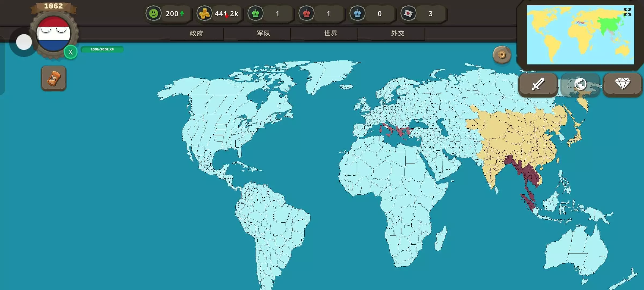Click the green X level badge
Screen dimensions: 644x290
click(71, 52)
